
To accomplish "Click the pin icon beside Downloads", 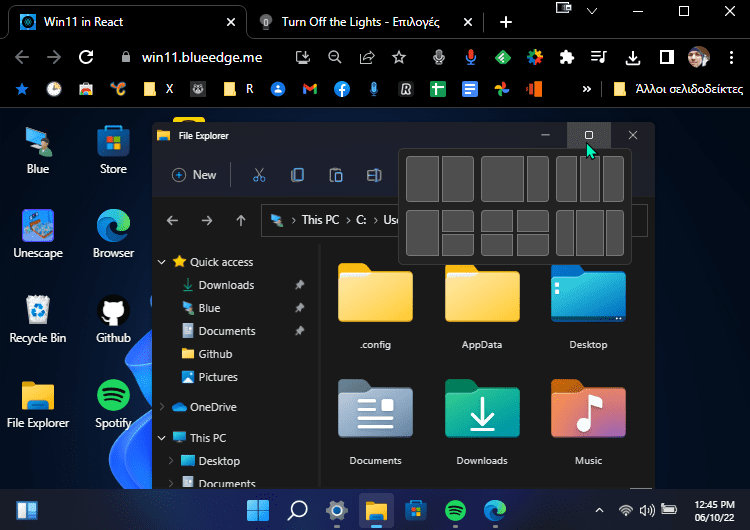I will pos(300,285).
